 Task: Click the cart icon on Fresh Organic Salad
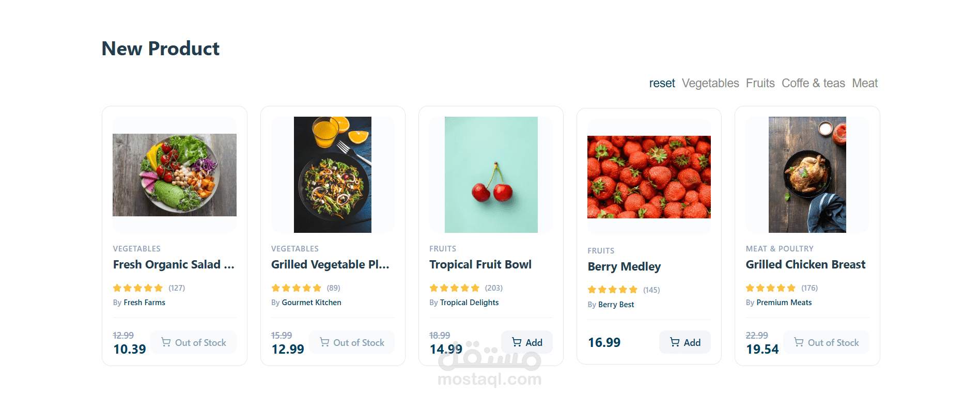[x=166, y=342]
